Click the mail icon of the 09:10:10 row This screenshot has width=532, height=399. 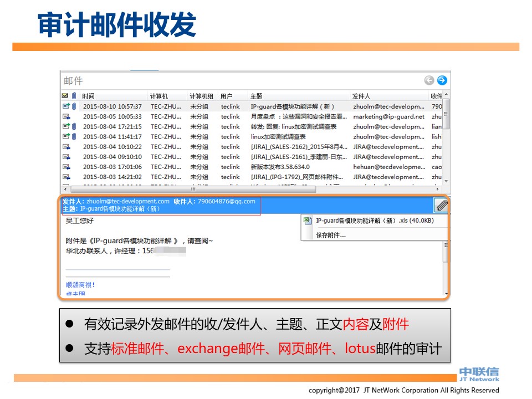point(66,157)
